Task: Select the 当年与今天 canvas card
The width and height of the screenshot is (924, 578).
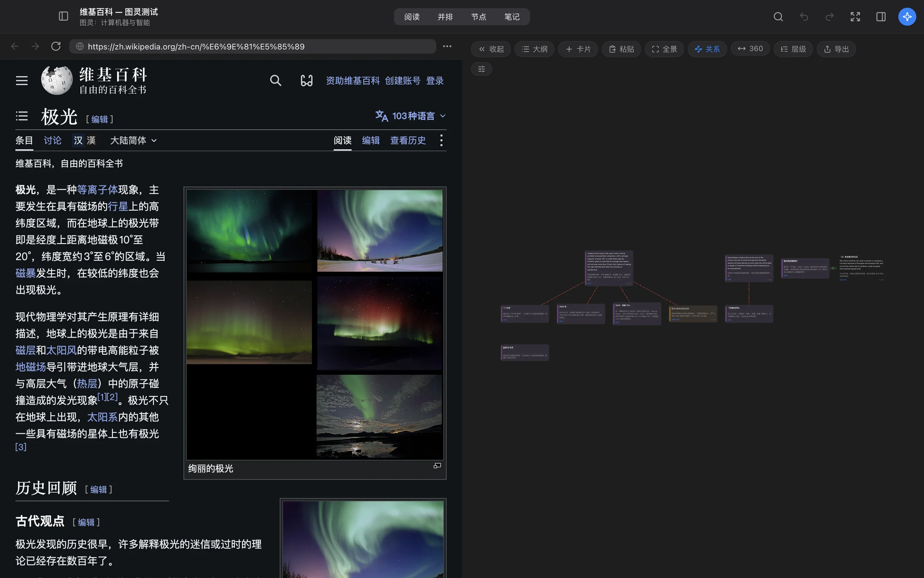Action: [524, 352]
